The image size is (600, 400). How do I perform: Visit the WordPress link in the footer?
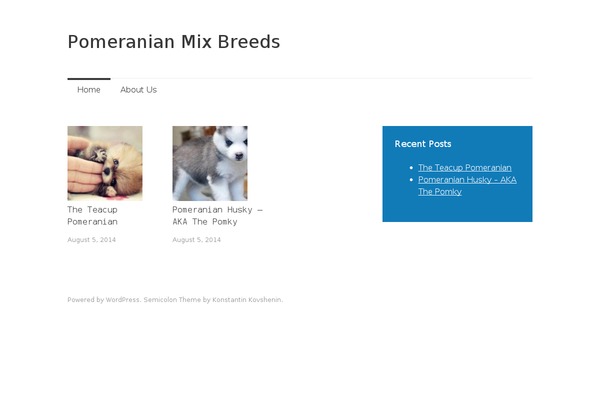pyautogui.click(x=122, y=300)
